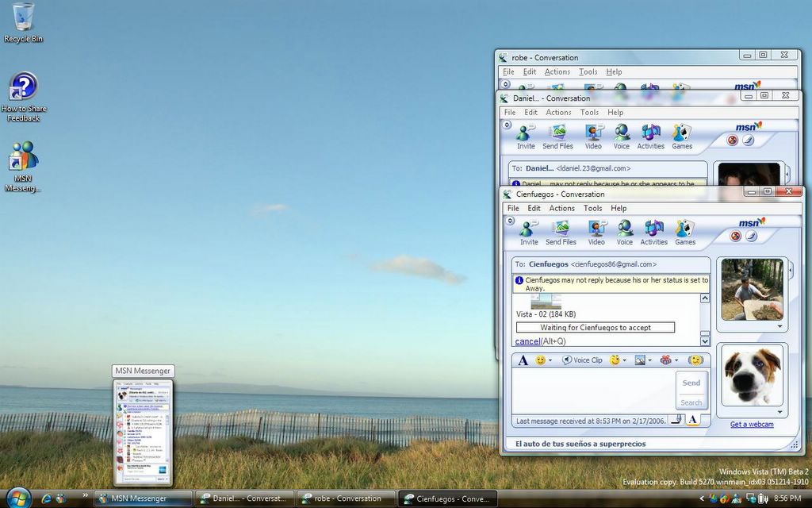Open Tools menu in robe window
Screen dimensions: 812x508
tap(588, 71)
